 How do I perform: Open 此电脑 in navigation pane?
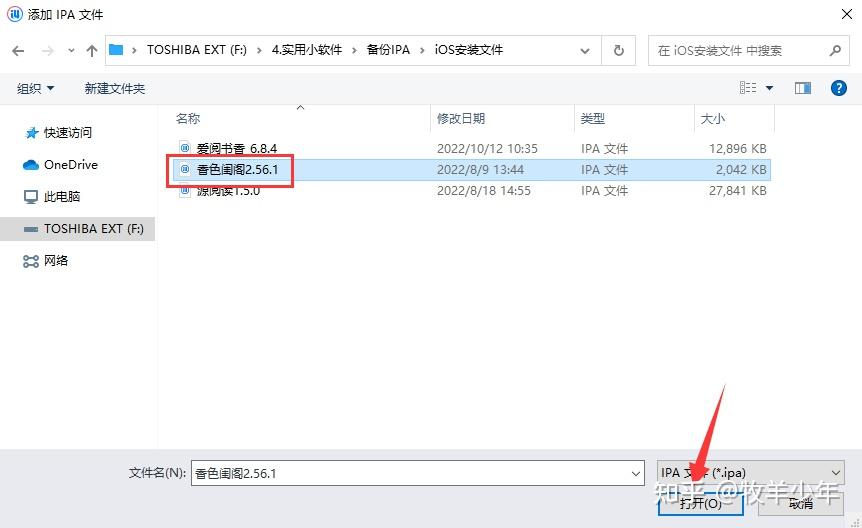point(62,196)
